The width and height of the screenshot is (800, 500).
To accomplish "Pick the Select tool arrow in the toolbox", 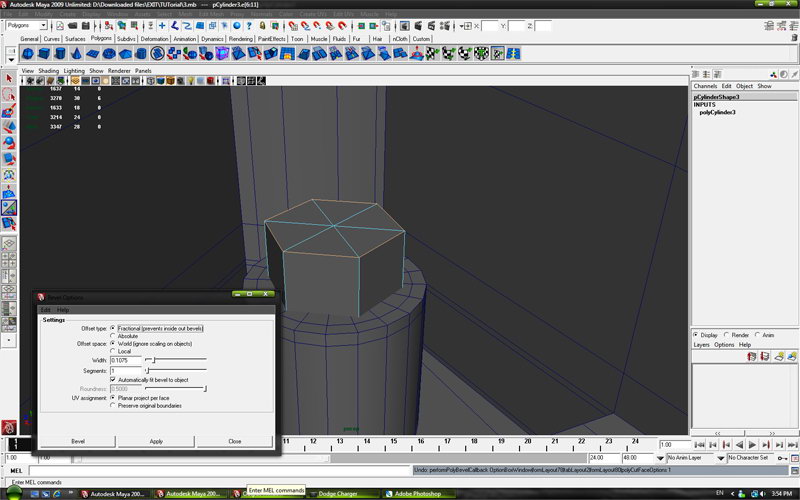I will click(x=8, y=78).
